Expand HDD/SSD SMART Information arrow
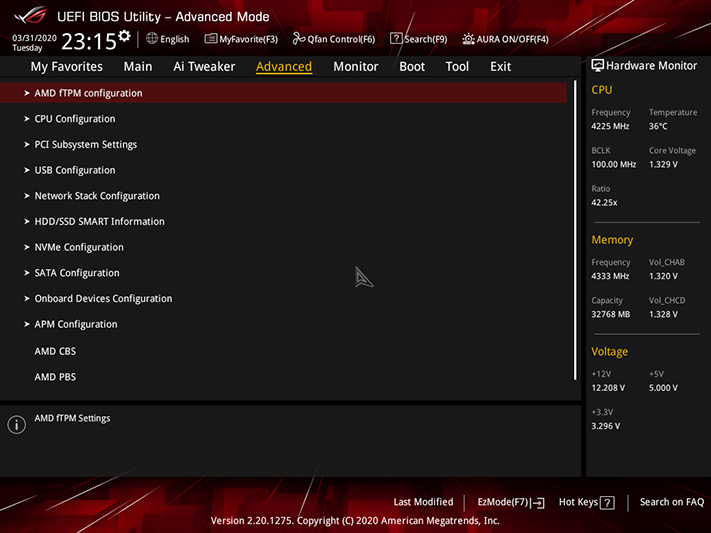Screen dimensions: 711x533 (27, 221)
